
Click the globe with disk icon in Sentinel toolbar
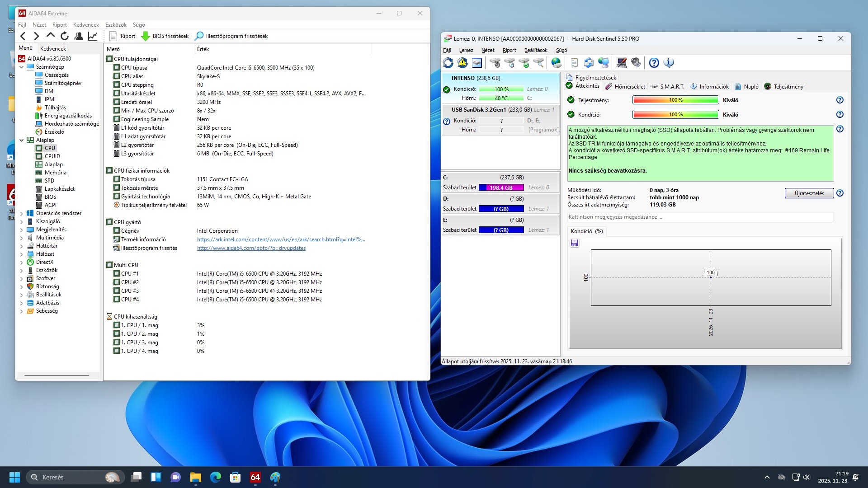point(557,63)
